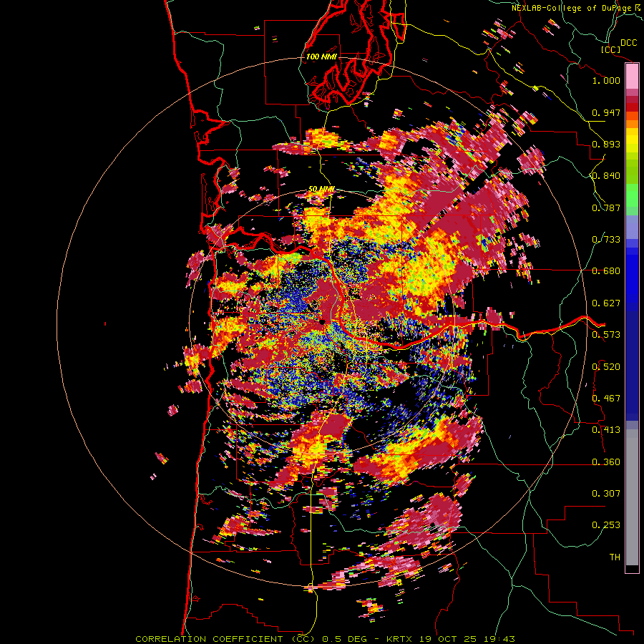This screenshot has width=644, height=644.
Task: Click the gray lower band of color bar
Action: pos(632,497)
